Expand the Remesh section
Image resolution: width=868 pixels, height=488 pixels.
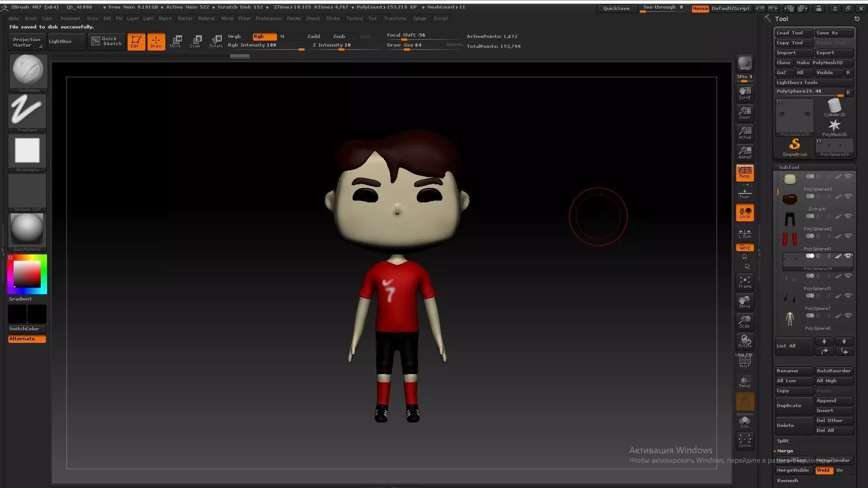point(788,481)
